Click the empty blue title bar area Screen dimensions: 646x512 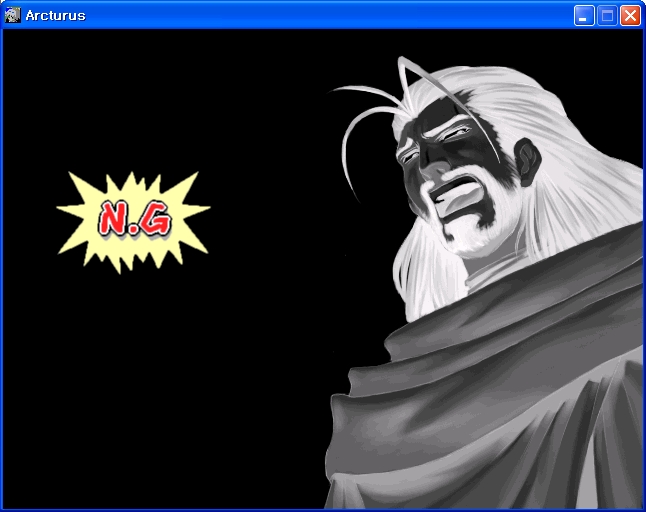point(330,15)
